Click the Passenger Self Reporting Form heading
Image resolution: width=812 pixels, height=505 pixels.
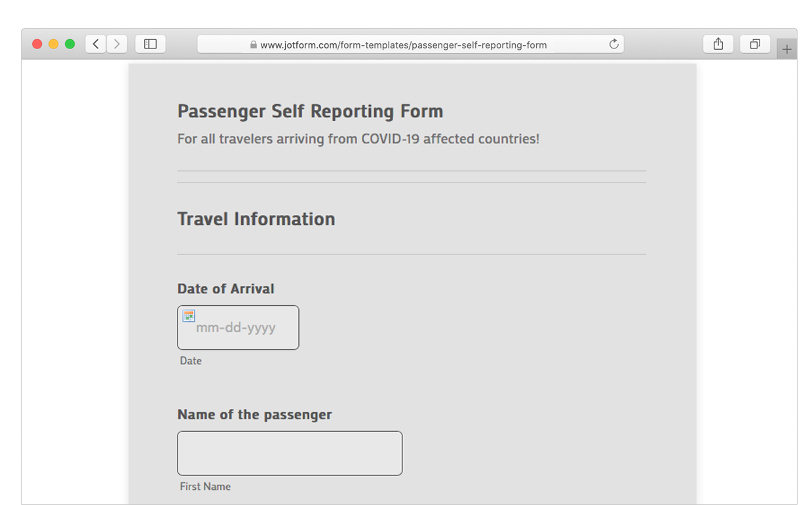tap(310, 111)
